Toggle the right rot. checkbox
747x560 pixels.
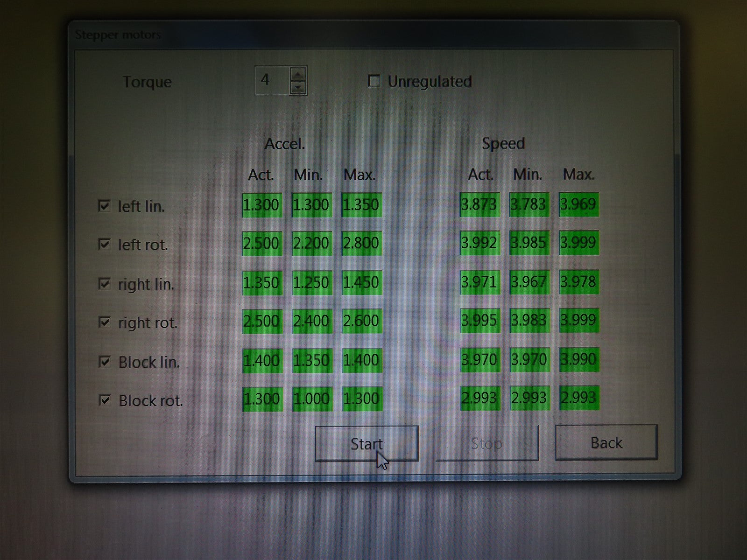coord(104,322)
